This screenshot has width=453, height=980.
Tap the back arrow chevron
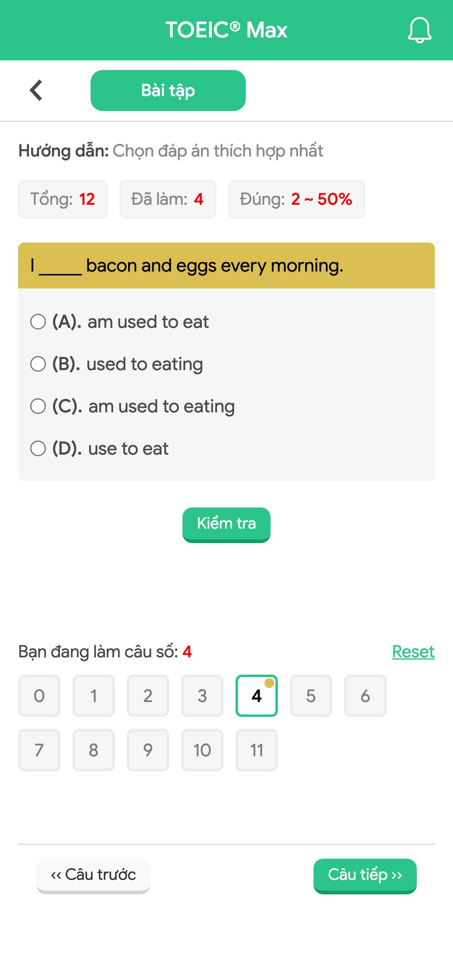pos(36,90)
